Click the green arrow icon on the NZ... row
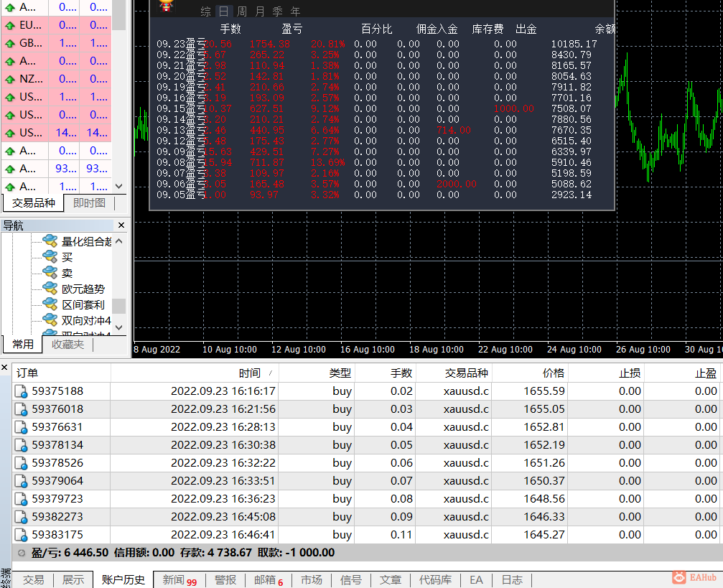 [x=9, y=79]
